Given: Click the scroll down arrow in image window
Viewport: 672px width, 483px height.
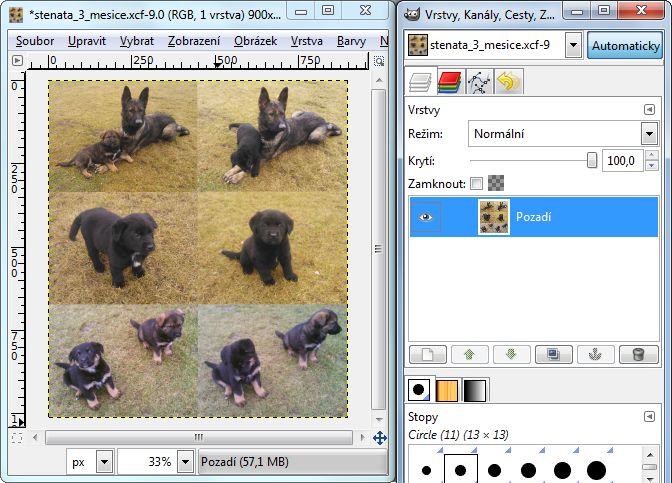Looking at the screenshot, I should coord(379,419).
